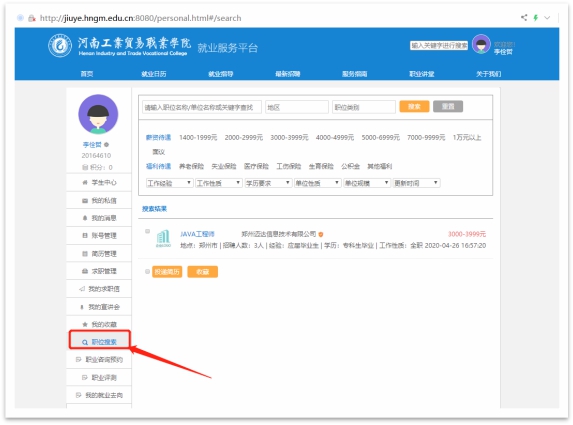Open the 职业讲堂 navigation menu item
This screenshot has width=573, height=425.
click(421, 74)
